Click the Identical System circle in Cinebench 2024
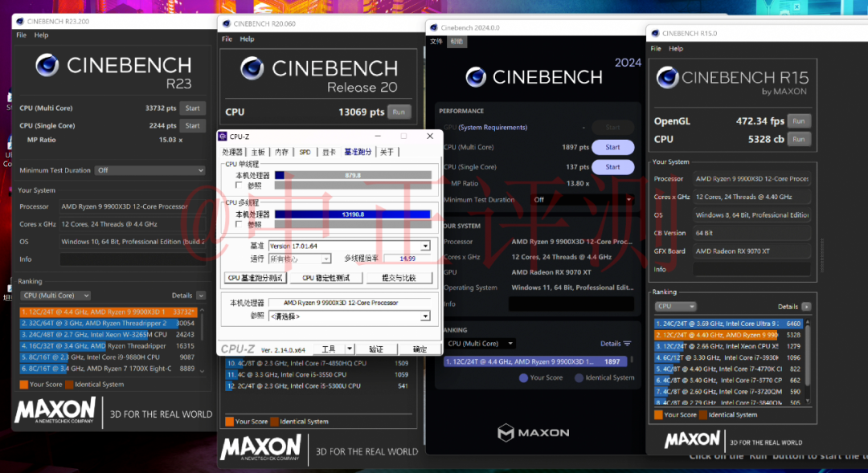This screenshot has height=473, width=868. click(579, 378)
